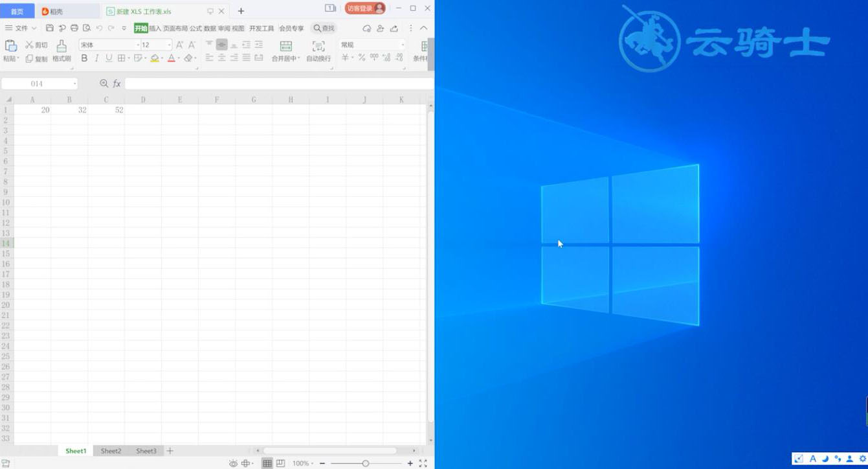Adjust the zoom slider handle
This screenshot has width=868, height=469.
[366, 463]
